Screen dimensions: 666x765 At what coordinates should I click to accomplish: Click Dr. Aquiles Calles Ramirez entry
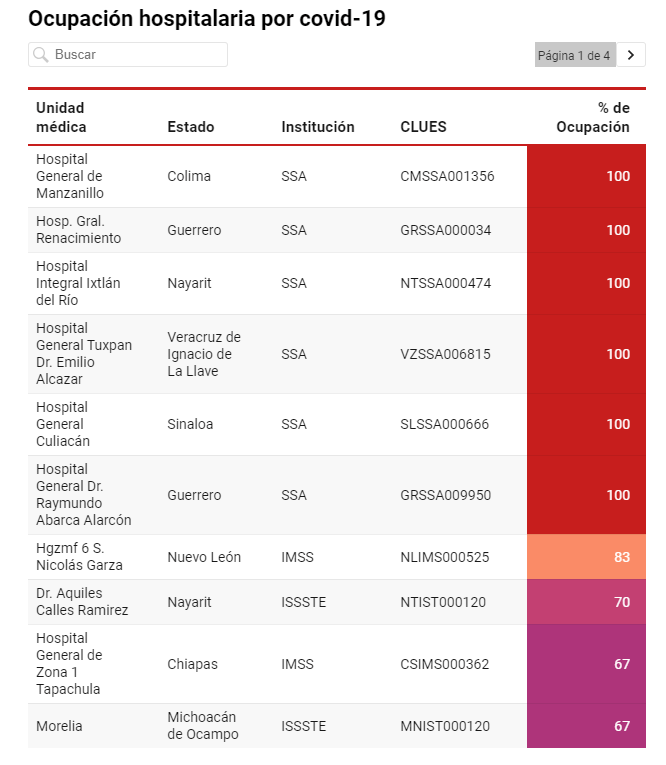pos(83,602)
